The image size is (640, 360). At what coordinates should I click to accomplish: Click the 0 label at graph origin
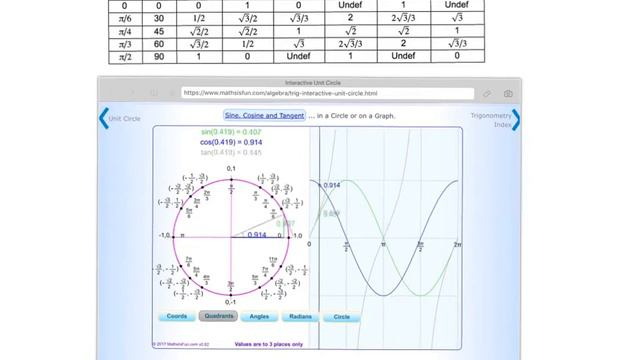tap(309, 244)
